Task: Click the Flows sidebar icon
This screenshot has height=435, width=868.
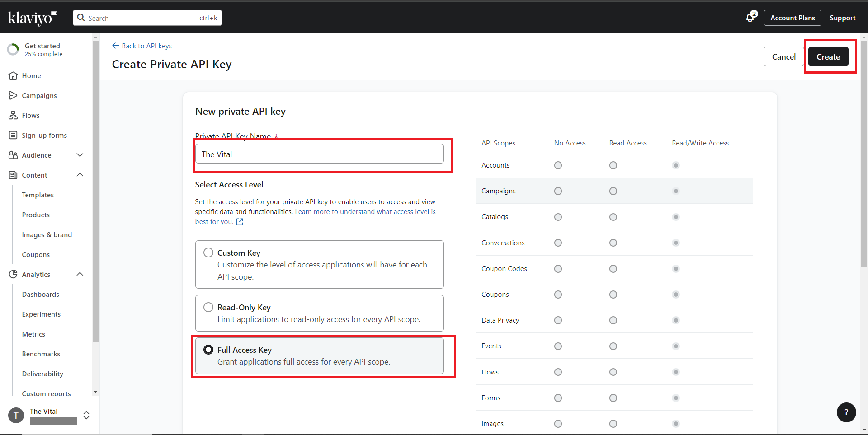Action: coord(13,115)
